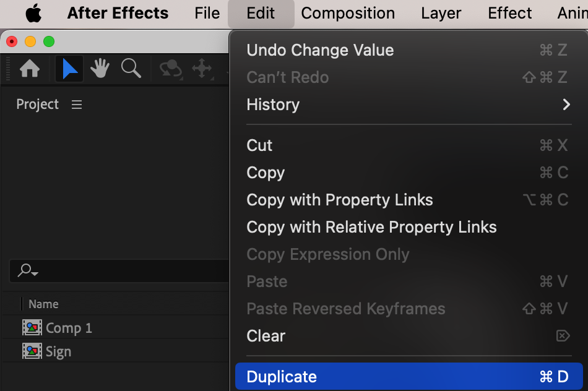Click the red close window button

(x=12, y=41)
